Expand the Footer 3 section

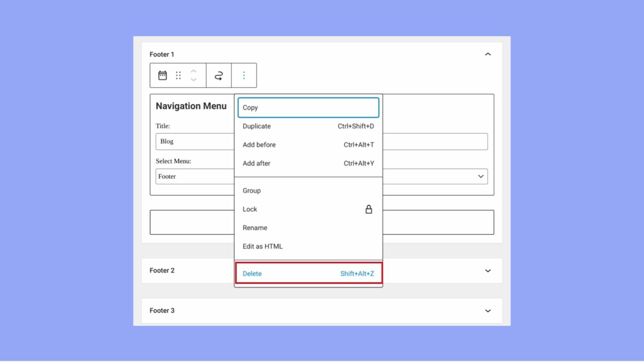487,310
